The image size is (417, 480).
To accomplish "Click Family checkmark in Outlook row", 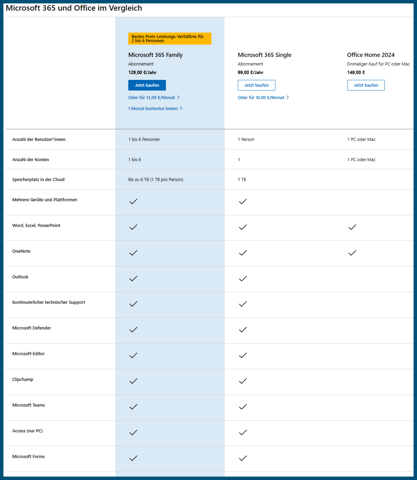I will [133, 278].
